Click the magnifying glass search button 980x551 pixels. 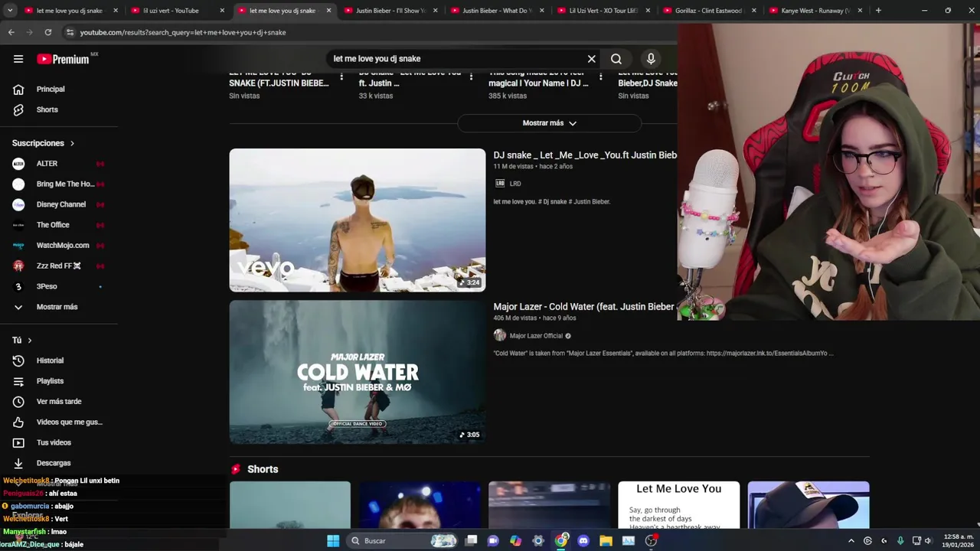click(x=616, y=59)
